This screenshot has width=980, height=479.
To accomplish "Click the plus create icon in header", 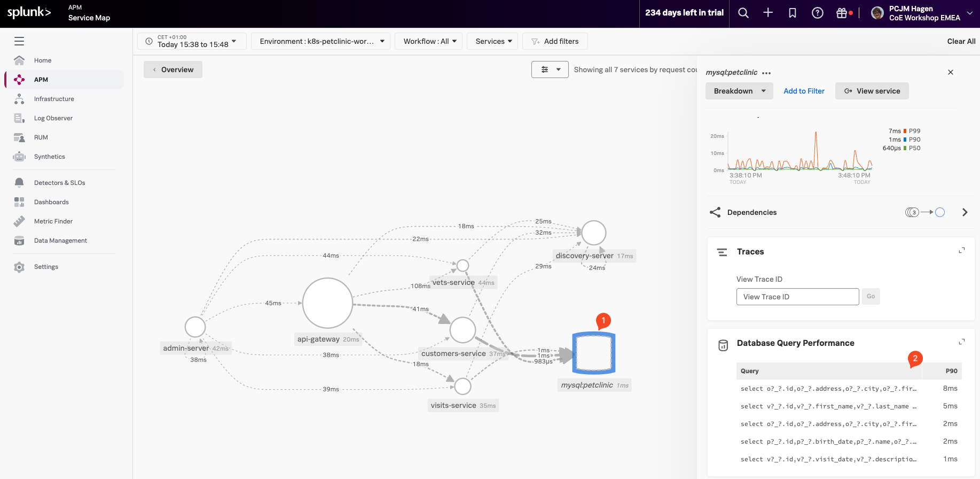I will click(x=768, y=13).
